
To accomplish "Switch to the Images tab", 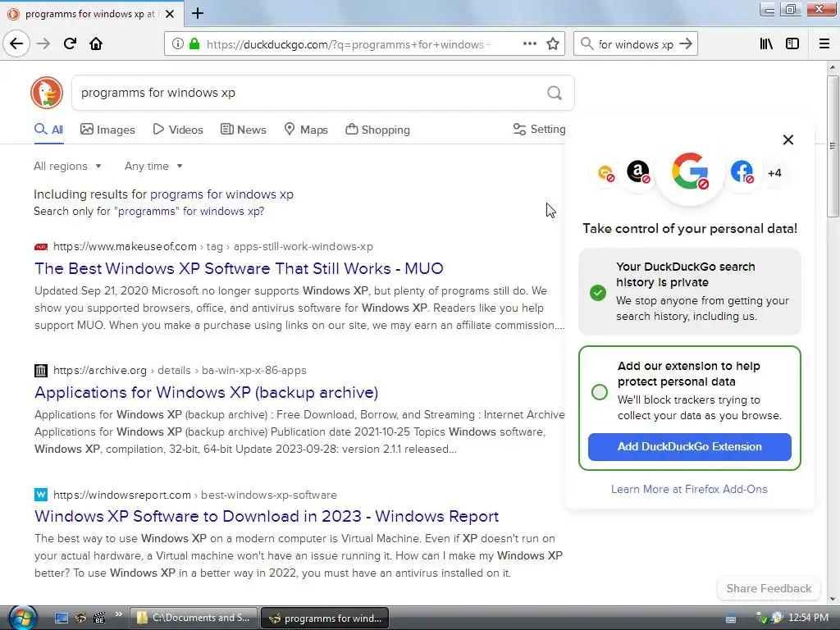I will [x=107, y=130].
